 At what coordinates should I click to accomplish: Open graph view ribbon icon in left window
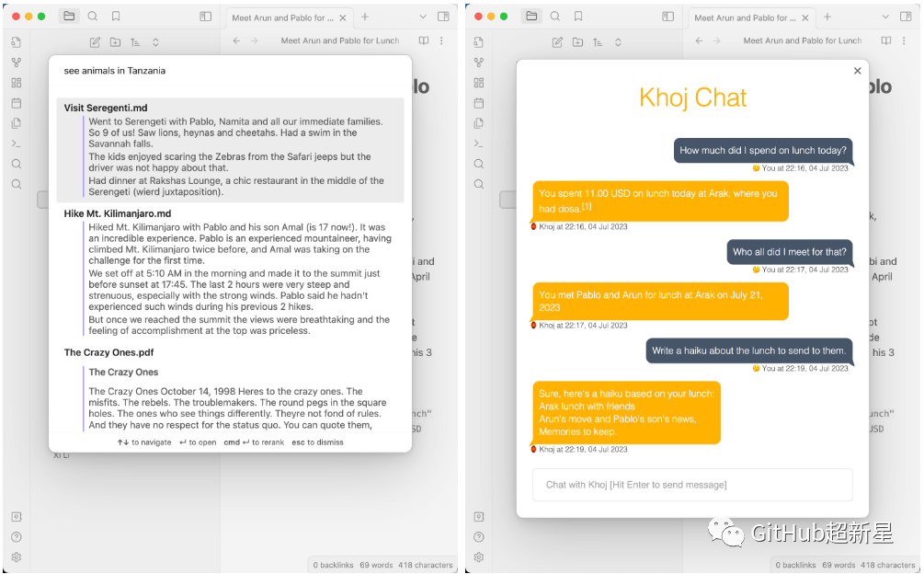17,63
